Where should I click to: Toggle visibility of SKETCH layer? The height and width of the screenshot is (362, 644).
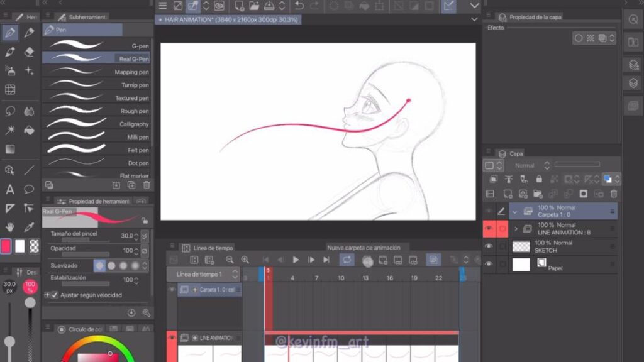489,246
